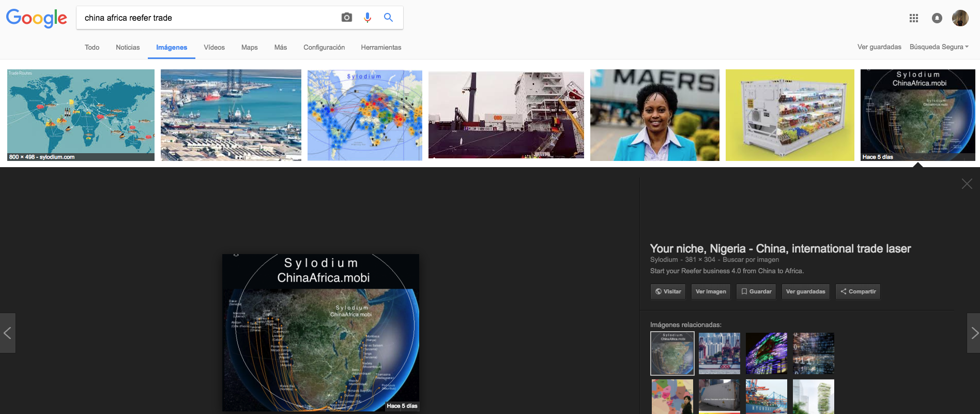Viewport: 980px width, 414px height.
Task: Open the trade routes world map thumbnail
Action: (81, 115)
